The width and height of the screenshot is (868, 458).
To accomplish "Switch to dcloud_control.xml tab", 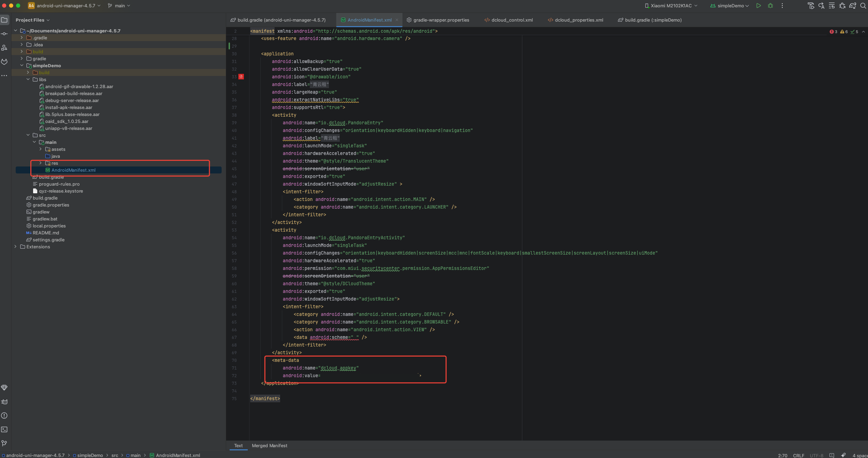I will [512, 20].
